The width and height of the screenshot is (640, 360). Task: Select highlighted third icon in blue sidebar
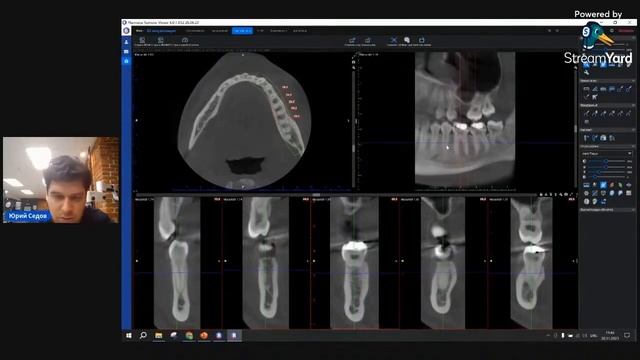tap(127, 61)
